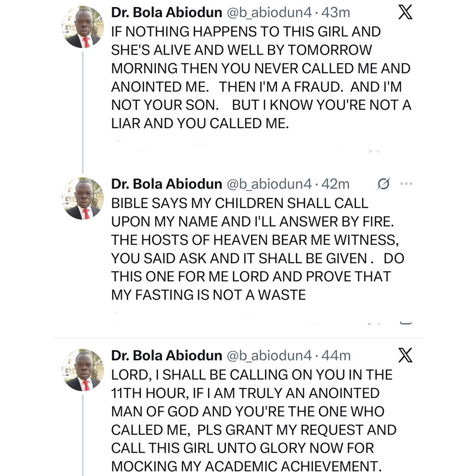Open the profile picture on the 43m tweet

[x=82, y=27]
